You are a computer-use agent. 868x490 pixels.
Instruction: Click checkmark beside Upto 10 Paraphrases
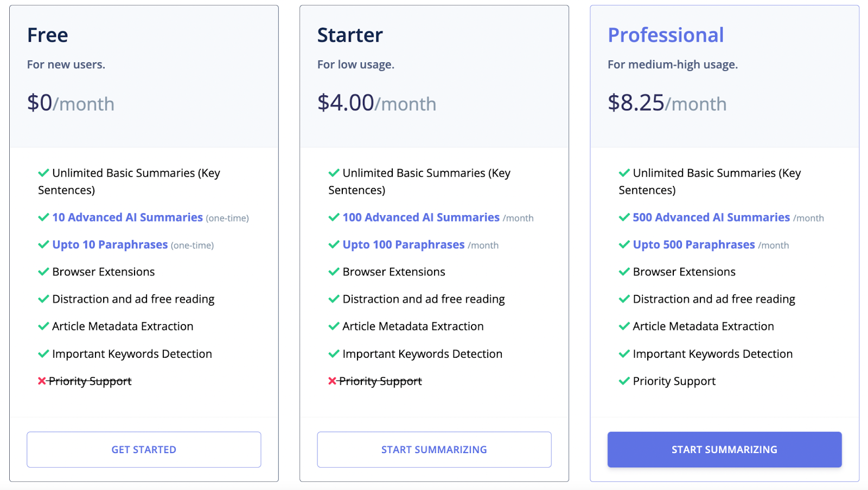(x=43, y=244)
